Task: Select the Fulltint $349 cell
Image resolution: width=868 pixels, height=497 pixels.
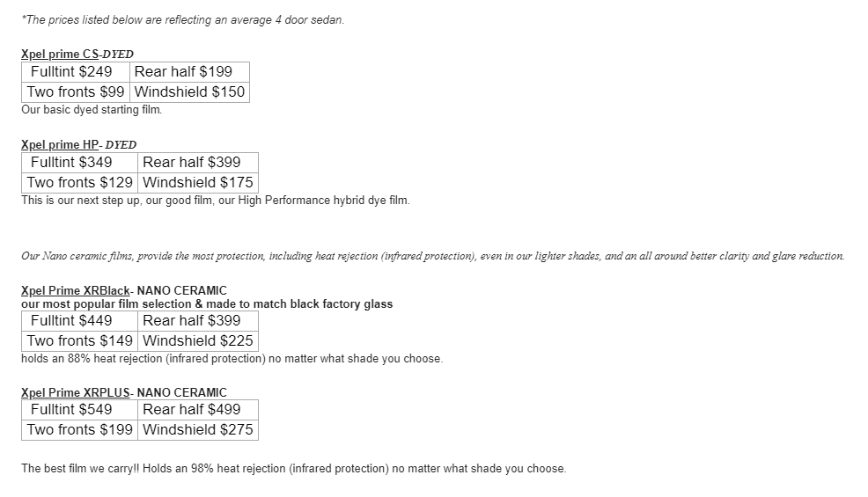Action: 71,162
